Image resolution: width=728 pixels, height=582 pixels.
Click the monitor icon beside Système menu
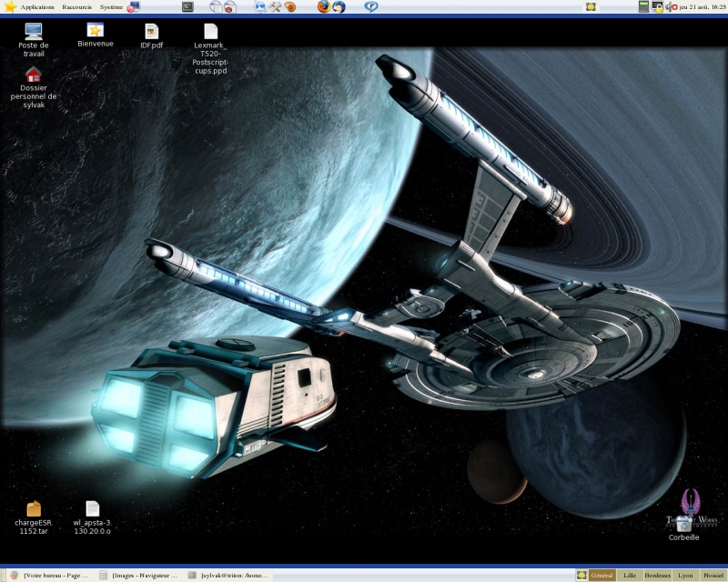(x=133, y=6)
